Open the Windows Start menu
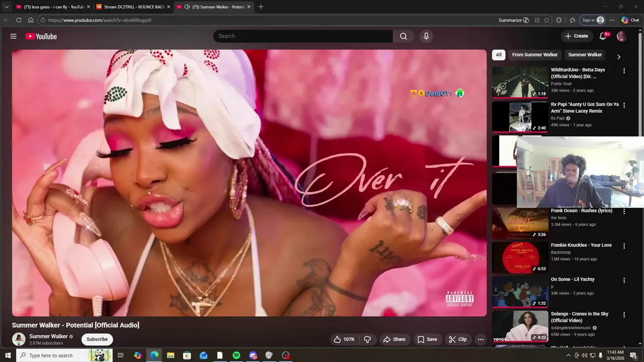 (x=8, y=355)
